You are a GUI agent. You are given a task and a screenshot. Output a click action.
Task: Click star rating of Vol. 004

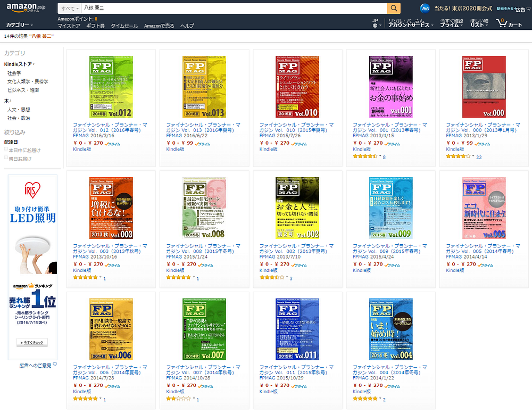365,399
